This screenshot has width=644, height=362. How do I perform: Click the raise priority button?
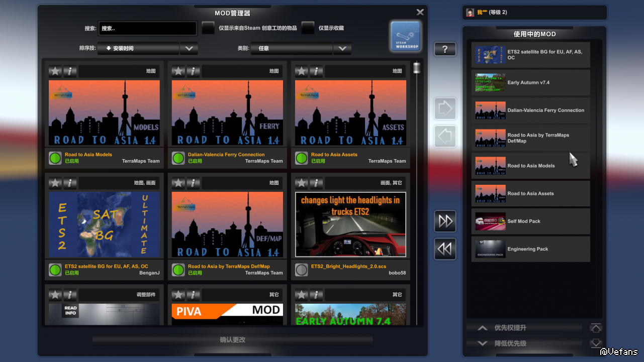[x=510, y=328]
